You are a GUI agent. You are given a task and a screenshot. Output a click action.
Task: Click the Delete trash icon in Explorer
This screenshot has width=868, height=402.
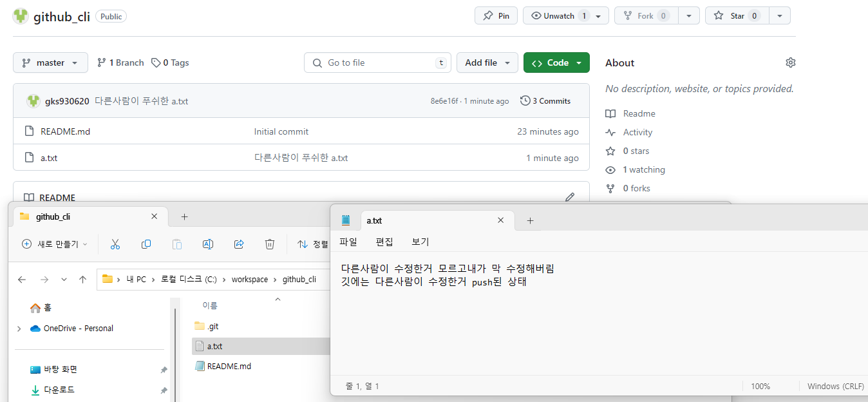point(270,244)
